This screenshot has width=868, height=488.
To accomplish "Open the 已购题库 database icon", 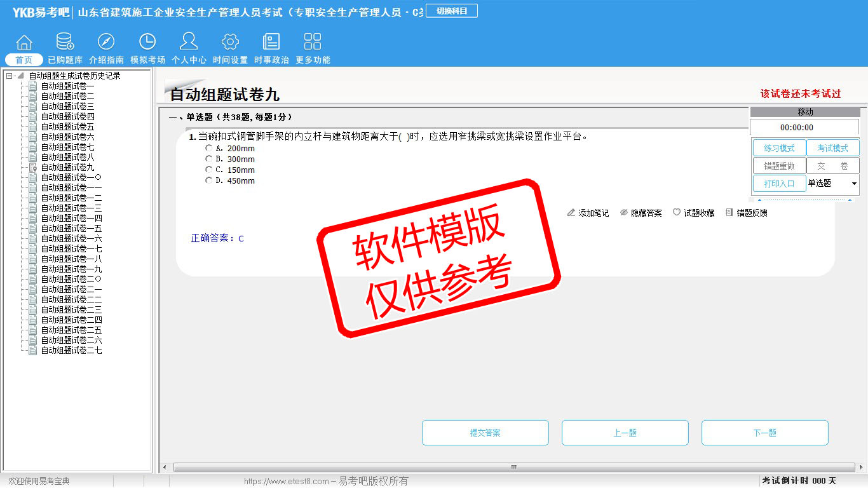I will pyautogui.click(x=65, y=43).
